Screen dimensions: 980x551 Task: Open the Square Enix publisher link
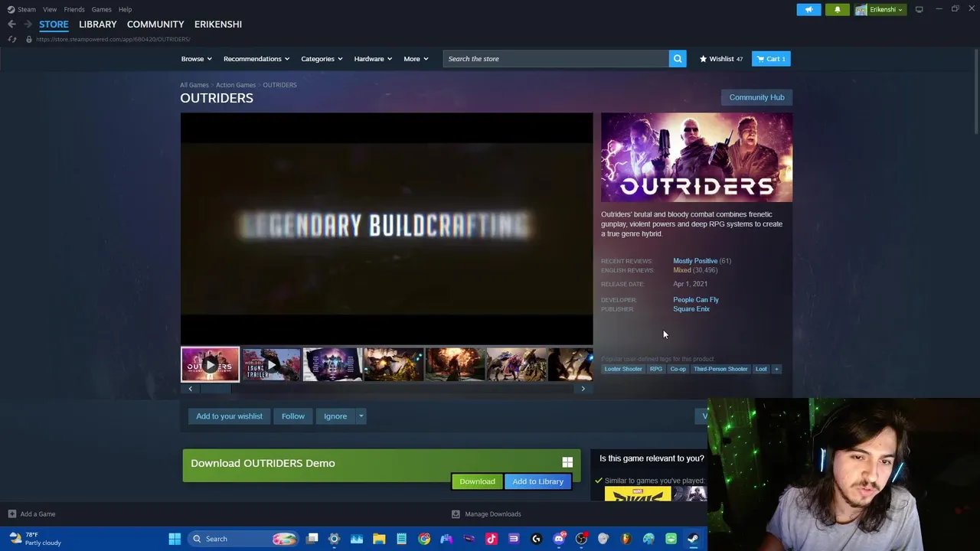(x=691, y=309)
